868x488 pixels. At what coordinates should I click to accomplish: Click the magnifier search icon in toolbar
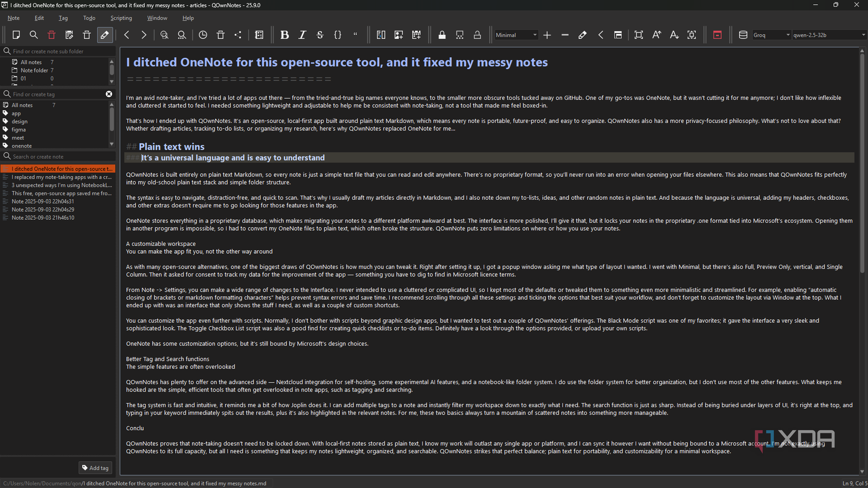pos(34,35)
